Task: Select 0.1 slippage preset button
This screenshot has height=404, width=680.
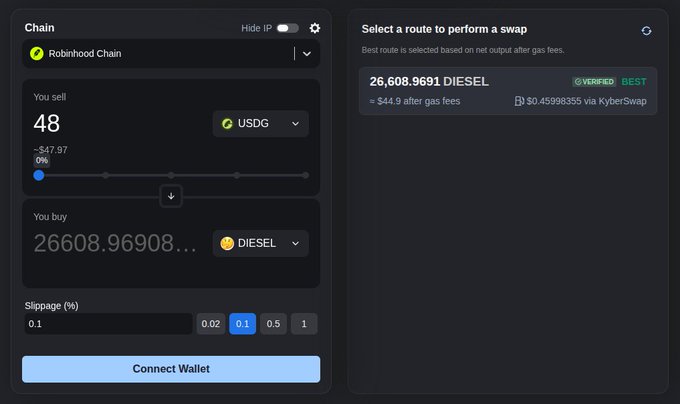Action: pos(242,324)
